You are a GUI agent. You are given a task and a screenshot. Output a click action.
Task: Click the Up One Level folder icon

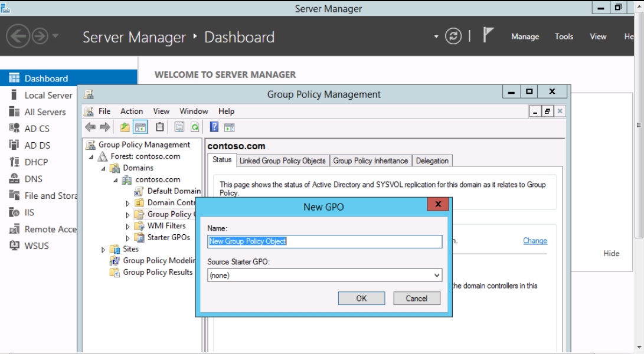125,127
